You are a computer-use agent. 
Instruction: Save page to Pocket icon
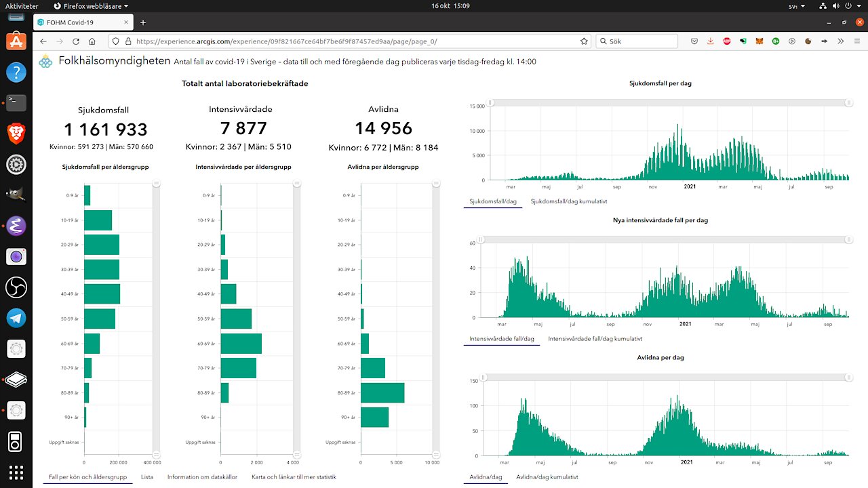click(x=694, y=41)
